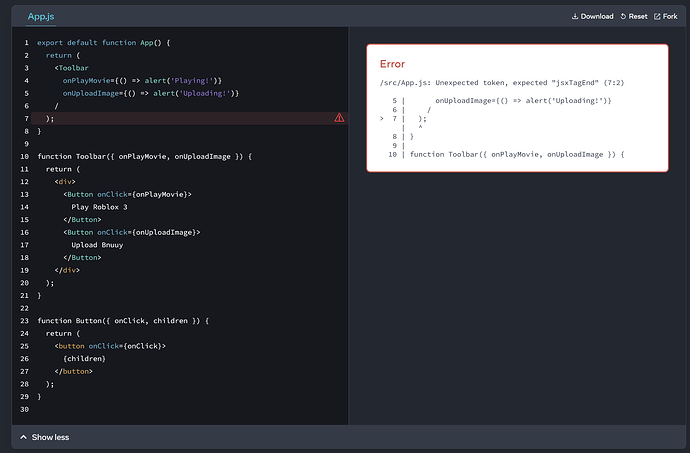Click the Show less label

[50, 437]
